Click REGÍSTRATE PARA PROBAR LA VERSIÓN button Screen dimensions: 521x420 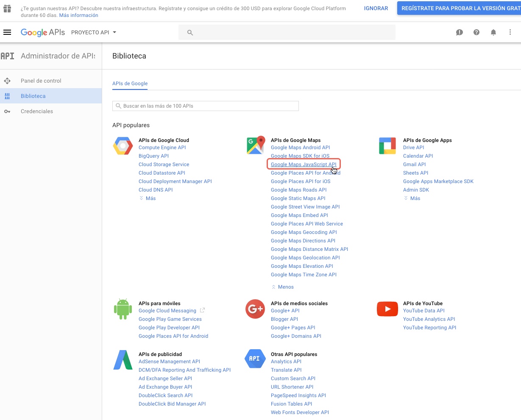(x=459, y=8)
